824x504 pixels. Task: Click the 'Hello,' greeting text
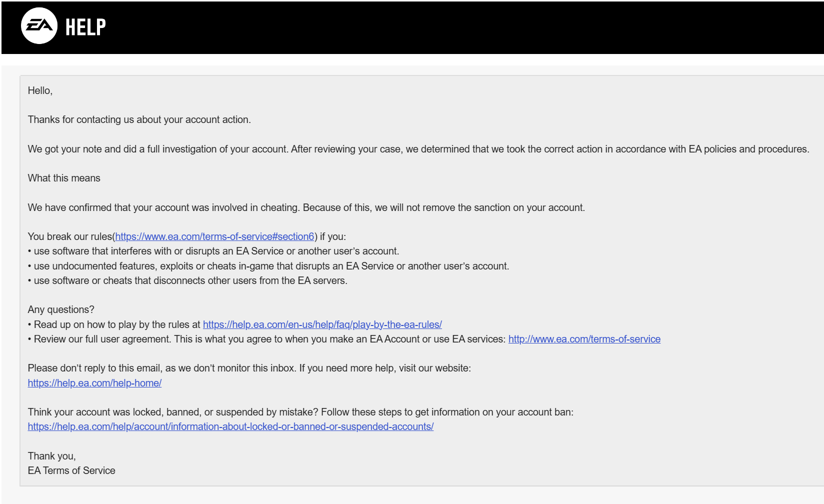coord(40,90)
